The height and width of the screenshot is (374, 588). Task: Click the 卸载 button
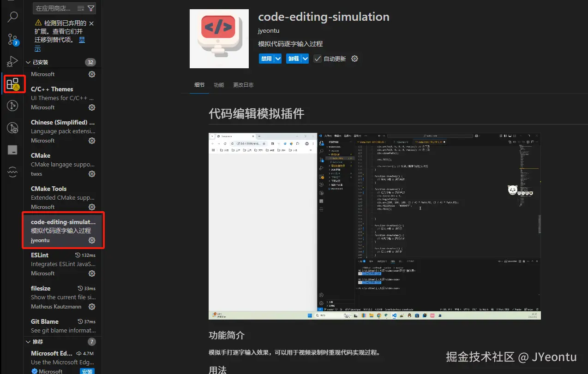point(294,59)
